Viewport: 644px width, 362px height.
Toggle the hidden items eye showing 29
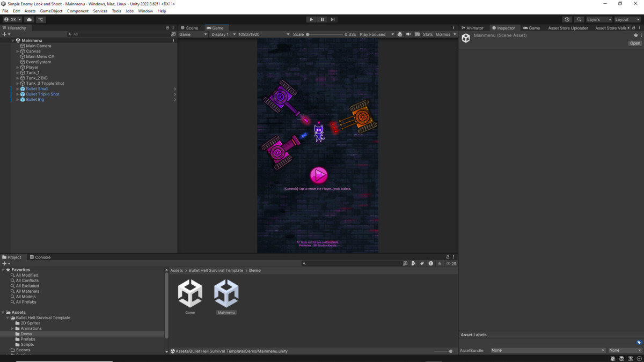tap(449, 263)
